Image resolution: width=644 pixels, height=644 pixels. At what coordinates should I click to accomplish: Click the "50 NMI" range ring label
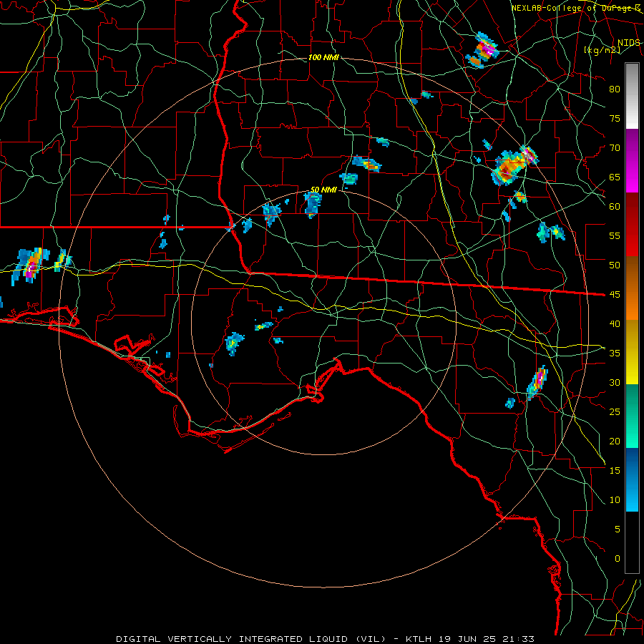[323, 190]
